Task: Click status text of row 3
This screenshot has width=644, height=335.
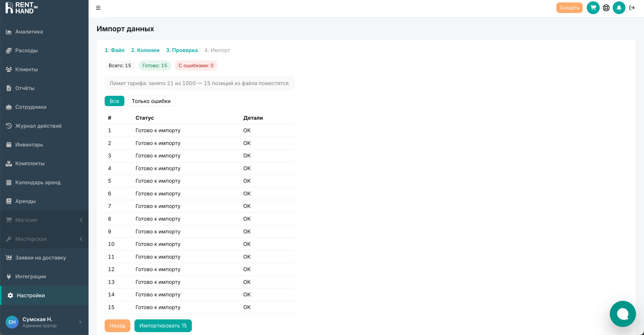Action: point(158,156)
